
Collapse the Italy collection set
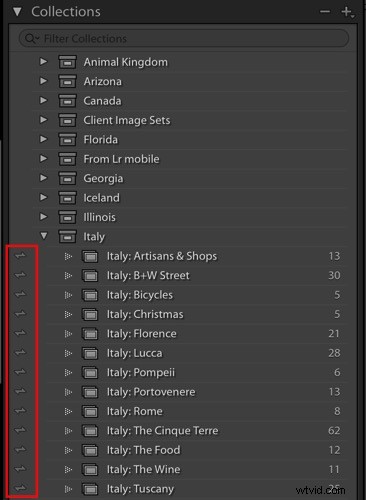tap(43, 236)
